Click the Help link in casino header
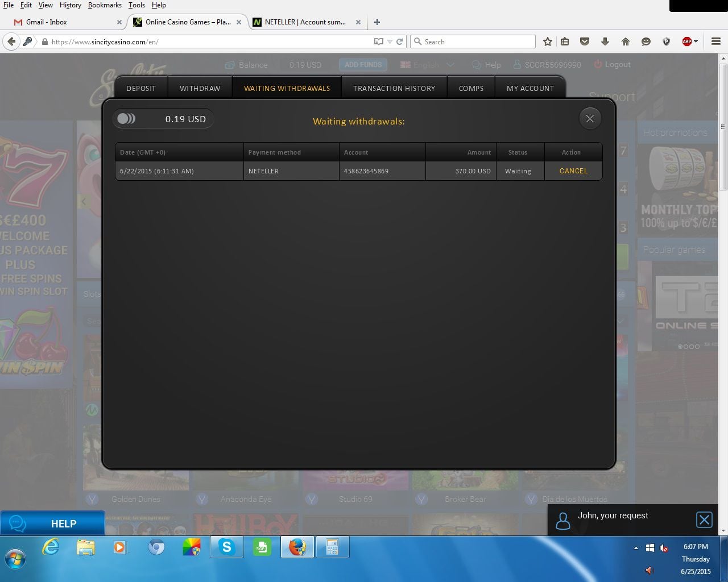Screen dimensions: 728x582 click(486, 65)
